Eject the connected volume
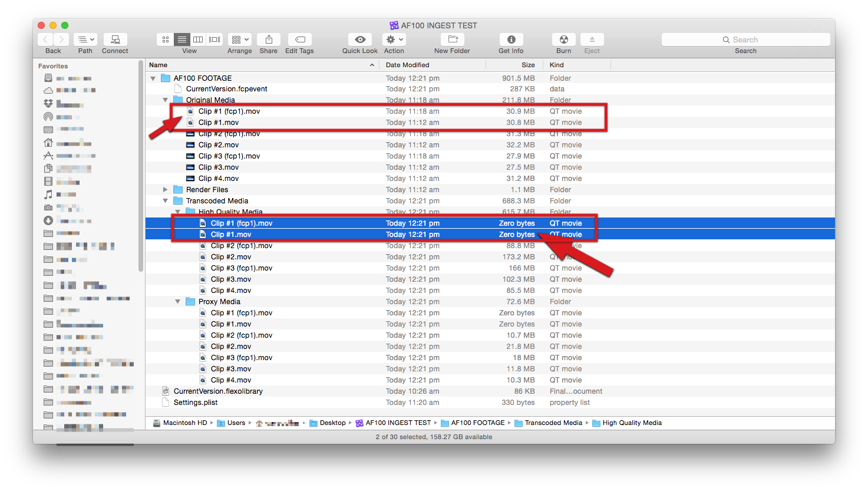Image resolution: width=868 pixels, height=491 pixels. click(592, 39)
